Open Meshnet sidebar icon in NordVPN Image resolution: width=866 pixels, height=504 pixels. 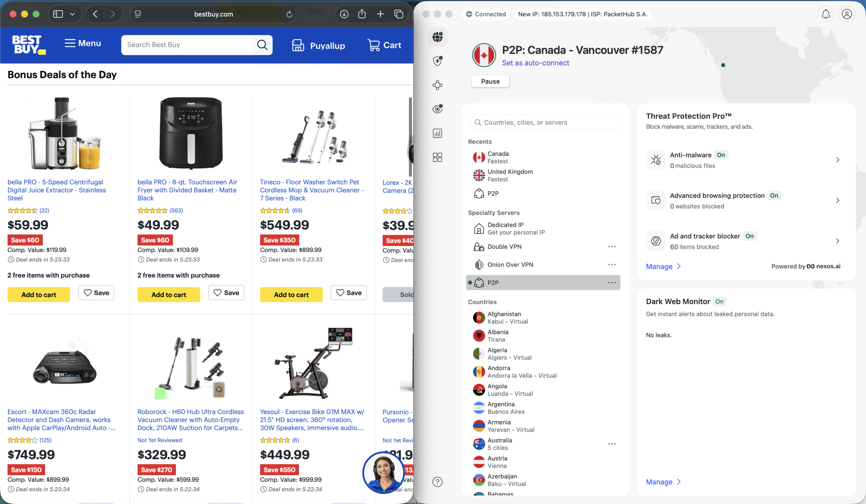tap(437, 85)
